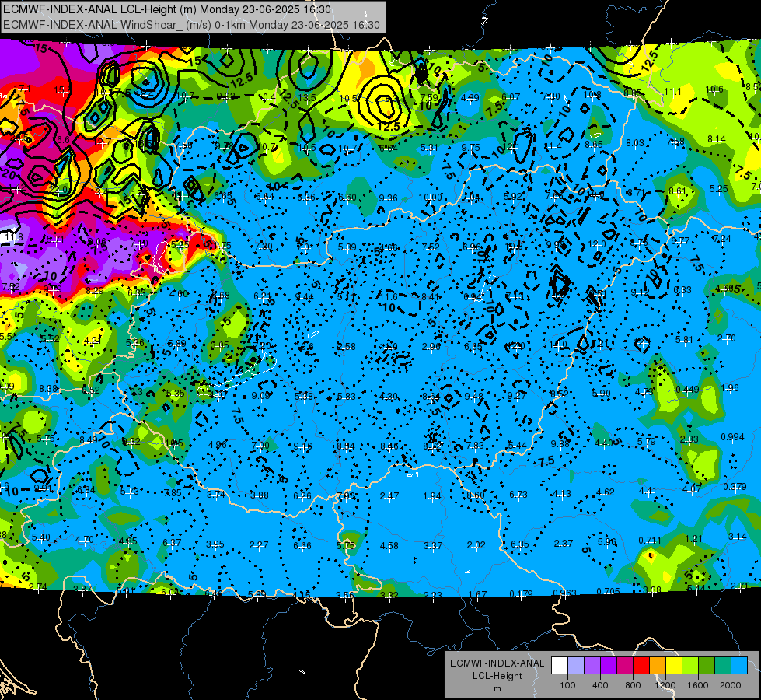Click the shear value "3.14"
The height and width of the screenshot is (700, 761).
pos(737,537)
